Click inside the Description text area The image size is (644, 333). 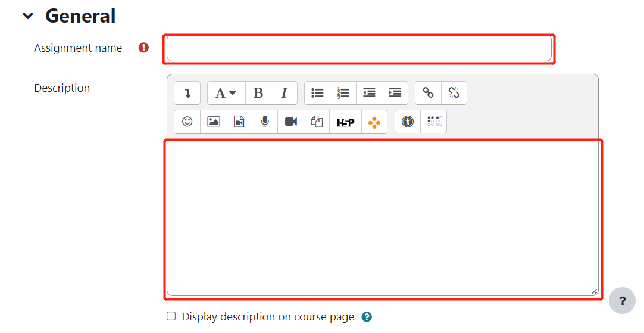point(382,218)
